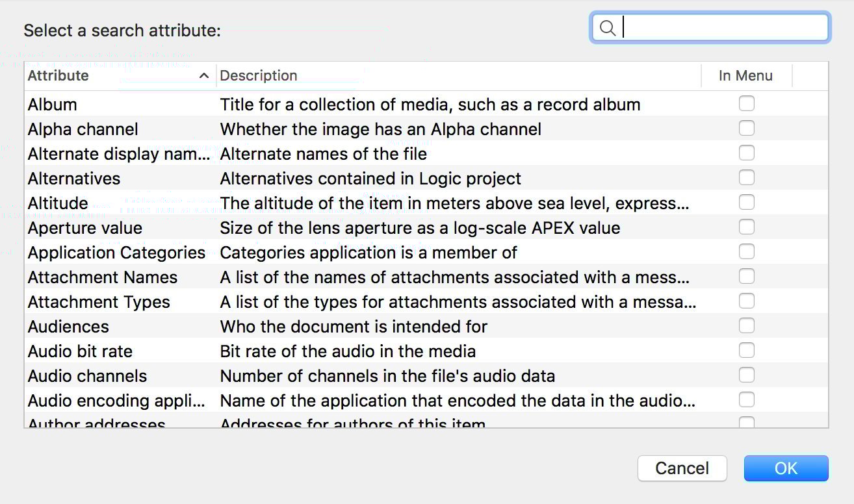The height and width of the screenshot is (504, 854).
Task: Check the In Menu box for Alpha channel
Action: [746, 128]
